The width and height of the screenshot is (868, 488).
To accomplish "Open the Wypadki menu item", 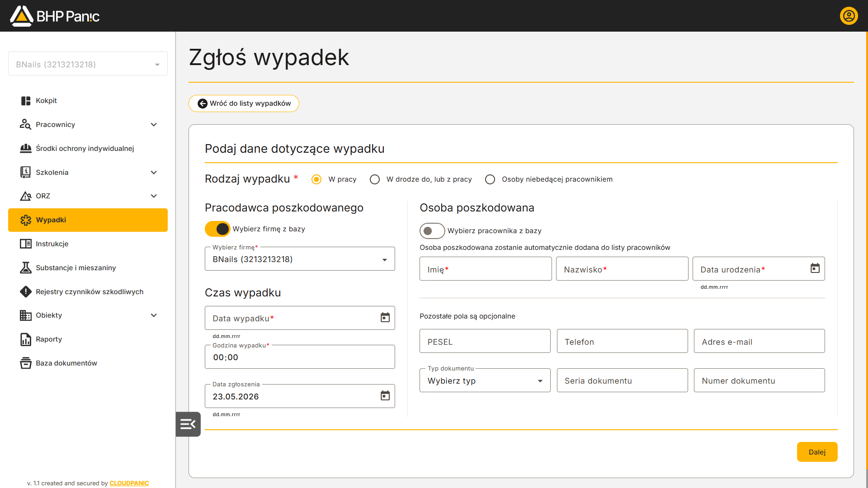I will (88, 220).
